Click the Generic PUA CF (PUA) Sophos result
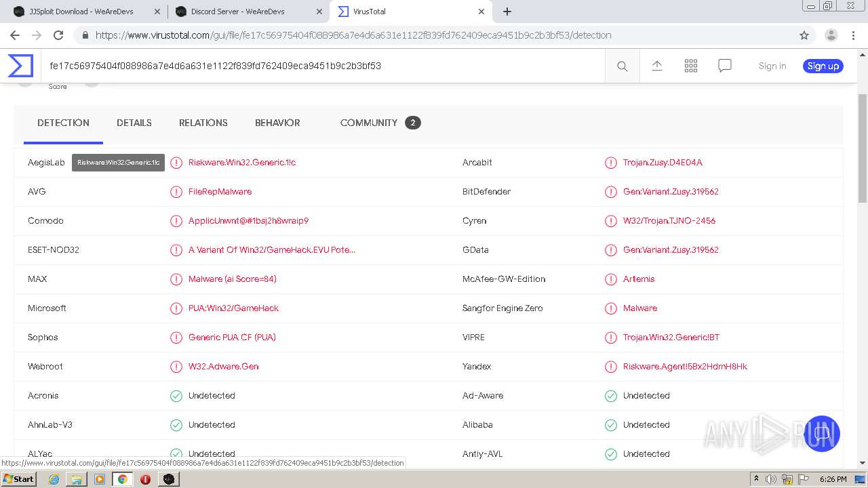The image size is (868, 488). click(x=232, y=338)
